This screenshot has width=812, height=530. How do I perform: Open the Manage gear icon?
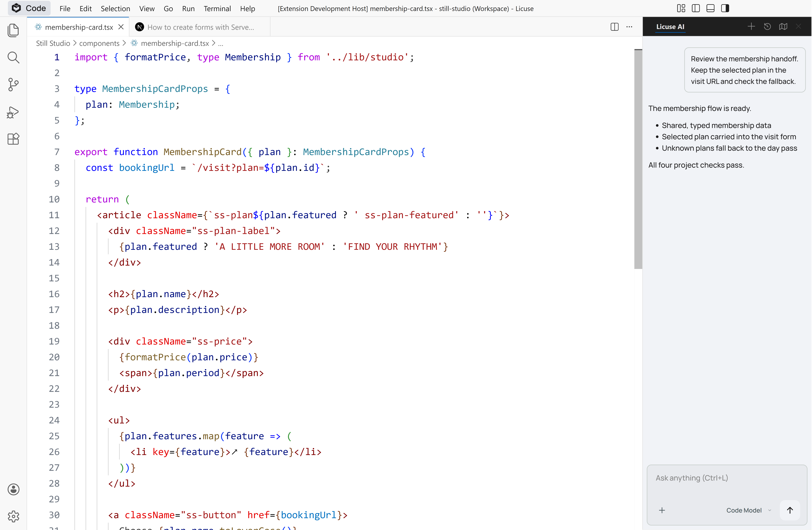[x=13, y=516]
